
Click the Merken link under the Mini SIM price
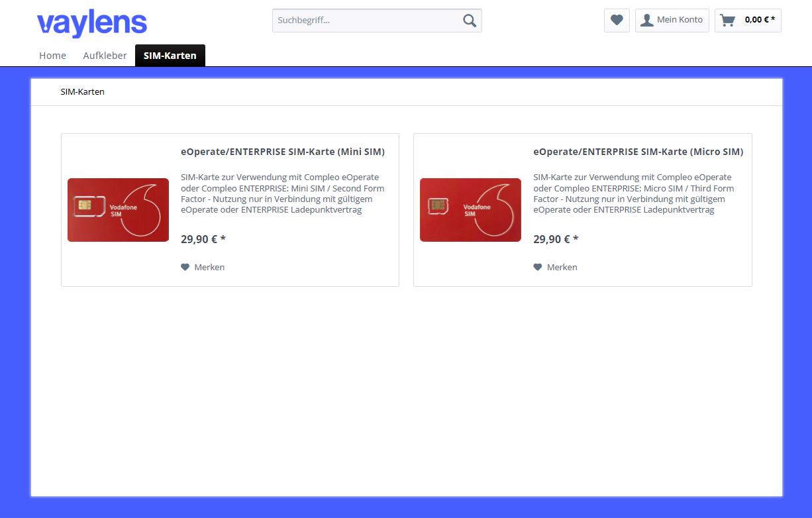click(209, 266)
